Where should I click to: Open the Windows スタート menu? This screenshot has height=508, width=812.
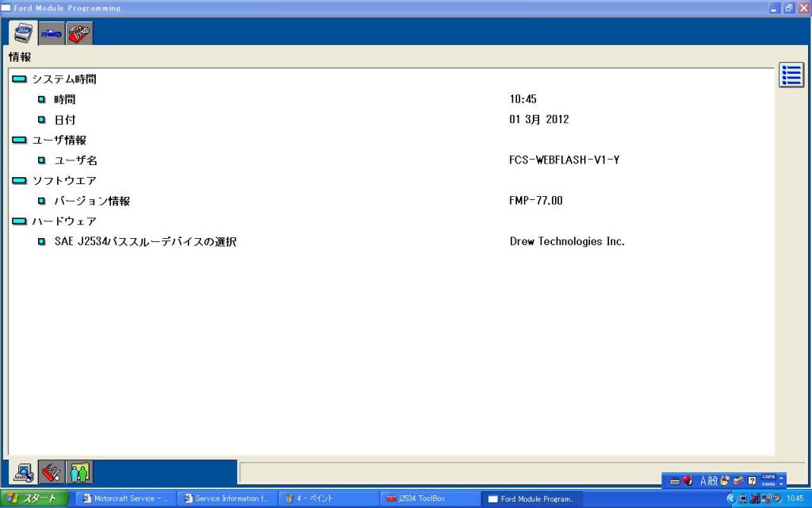click(34, 498)
